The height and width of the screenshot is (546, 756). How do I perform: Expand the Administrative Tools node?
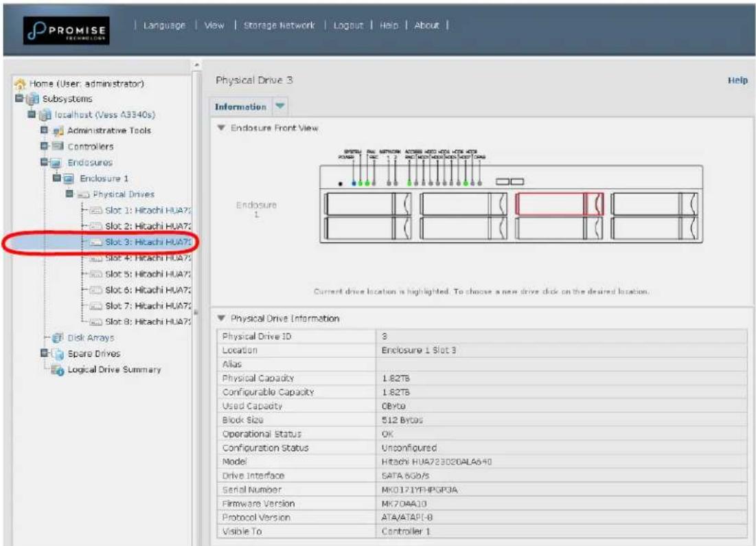[x=45, y=130]
